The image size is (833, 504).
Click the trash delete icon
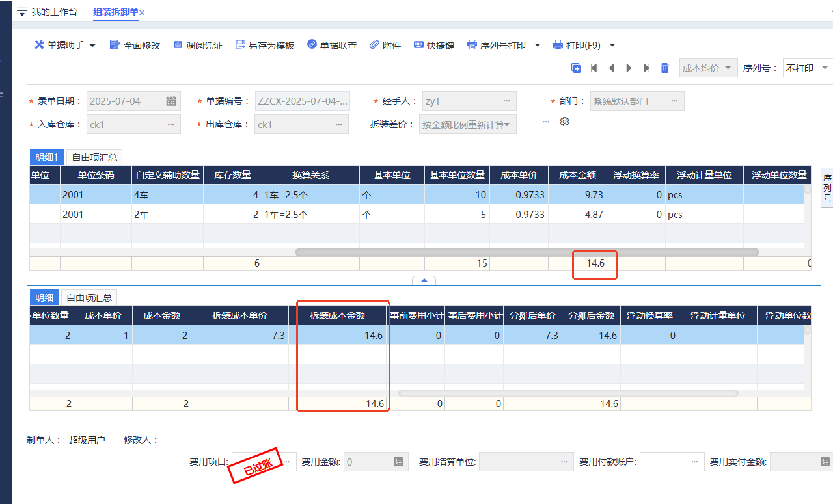(664, 68)
